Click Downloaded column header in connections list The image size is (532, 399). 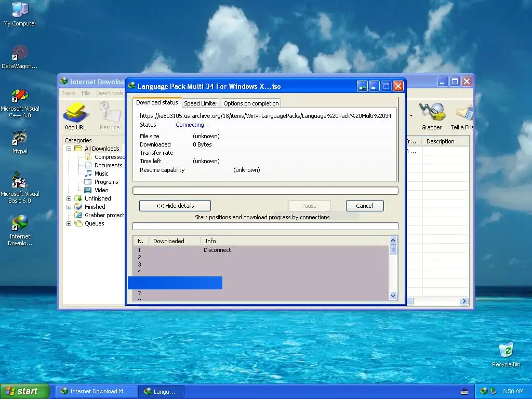pos(175,241)
